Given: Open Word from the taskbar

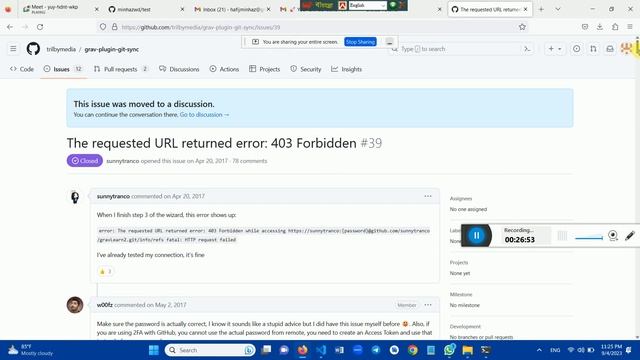Looking at the screenshot, I should (x=339, y=350).
